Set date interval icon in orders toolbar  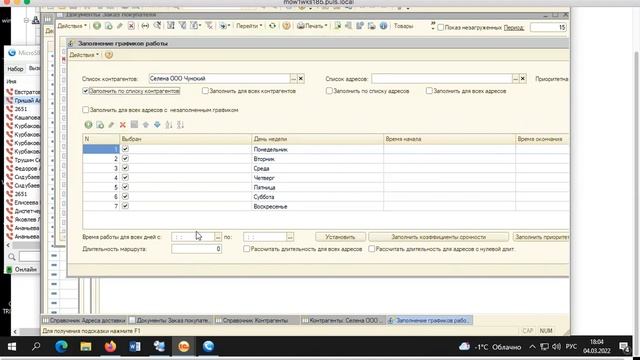[x=145, y=26]
